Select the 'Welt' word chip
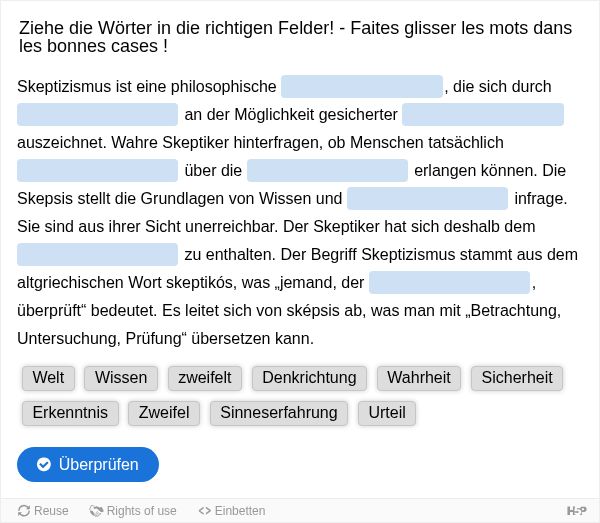 coord(48,378)
